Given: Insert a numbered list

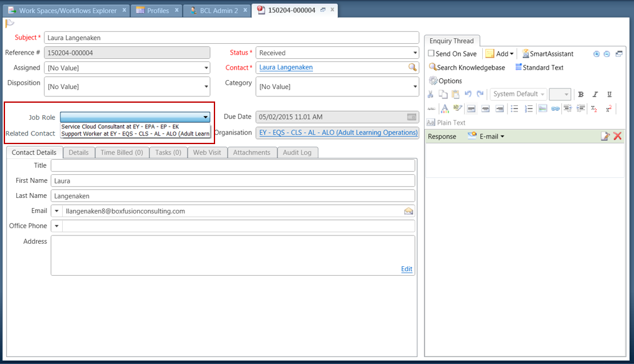Looking at the screenshot, I should tap(529, 108).
